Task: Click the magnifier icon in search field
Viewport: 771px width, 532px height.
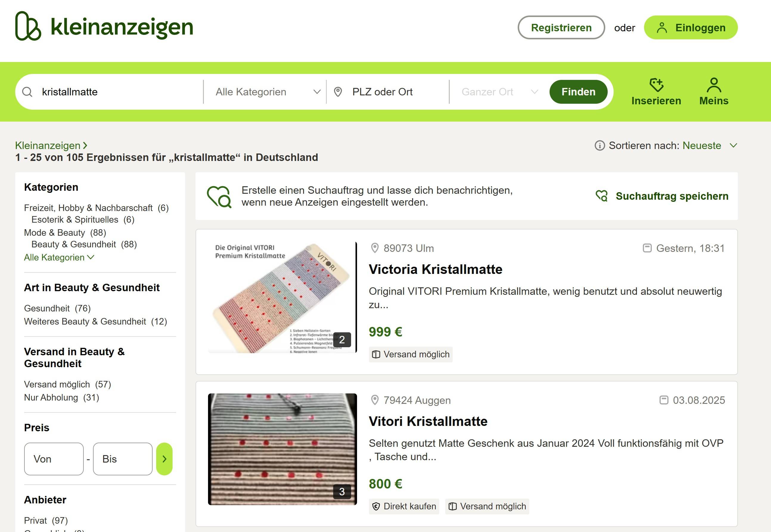Action: click(27, 92)
